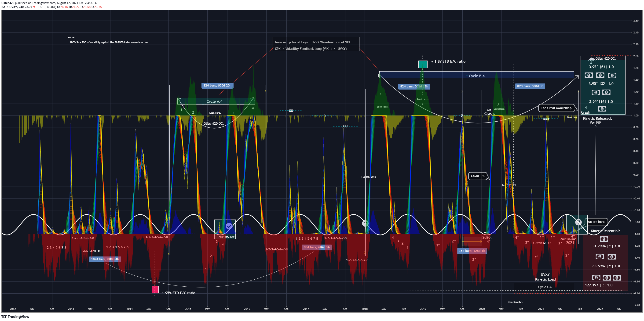Click the '127.197 |::| 1.0' value
The height and width of the screenshot is (321, 644).
tap(599, 285)
